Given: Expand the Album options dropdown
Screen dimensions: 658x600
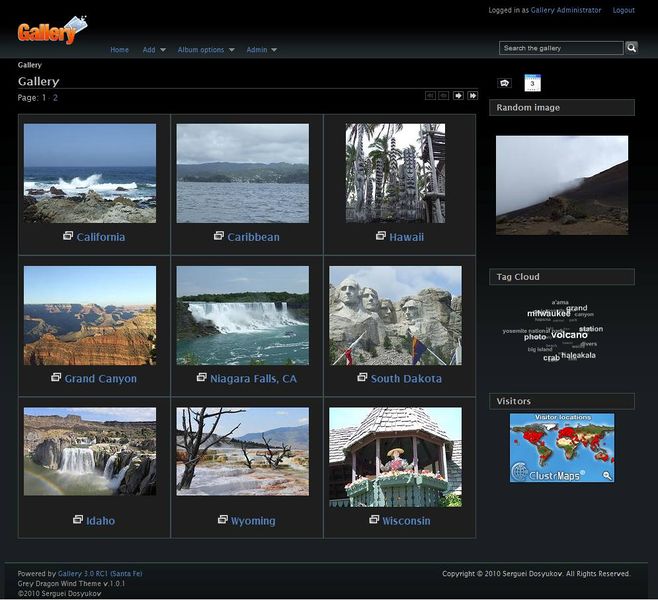Looking at the screenshot, I should click(x=206, y=50).
